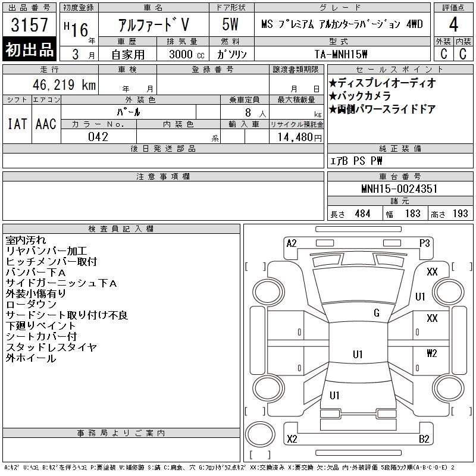
Task: Click the A2 mark on front bumper
Action: (x=292, y=243)
